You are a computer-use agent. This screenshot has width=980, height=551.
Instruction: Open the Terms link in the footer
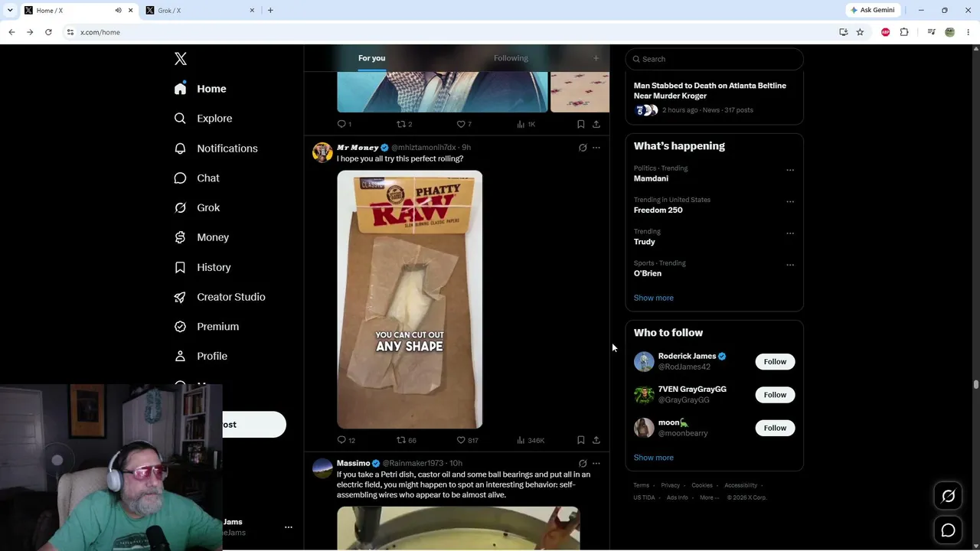tap(642, 485)
